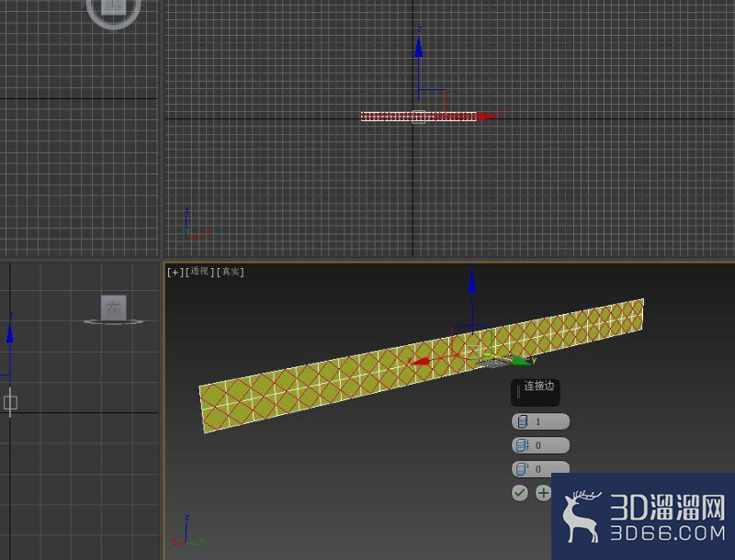Viewport: 735px width, 560px height.
Task: Click the blue Z-axis arrow in left viewport
Action: (9, 333)
